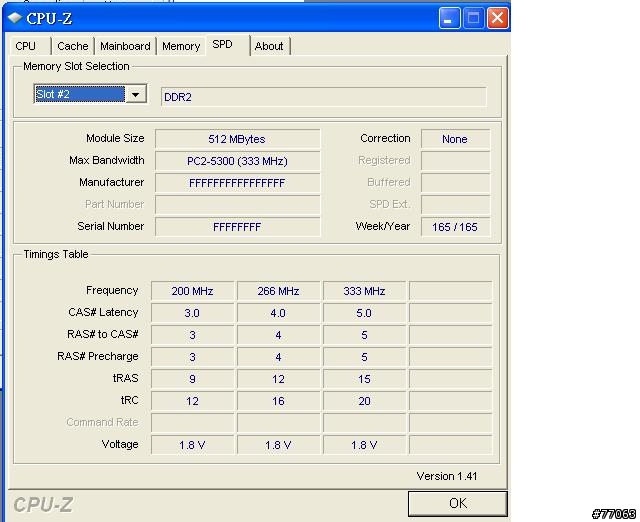The height and width of the screenshot is (522, 640).
Task: Click the empty Registered field
Action: (455, 161)
